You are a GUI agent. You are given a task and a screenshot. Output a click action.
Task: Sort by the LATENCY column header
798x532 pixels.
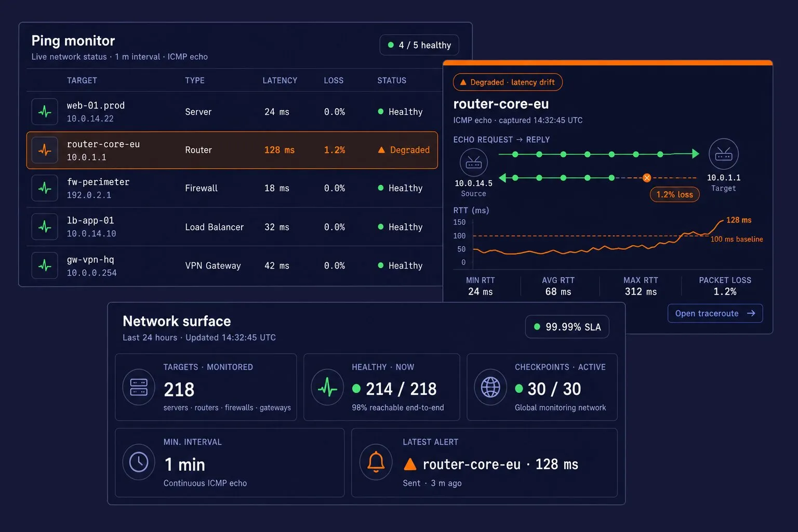tap(280, 81)
